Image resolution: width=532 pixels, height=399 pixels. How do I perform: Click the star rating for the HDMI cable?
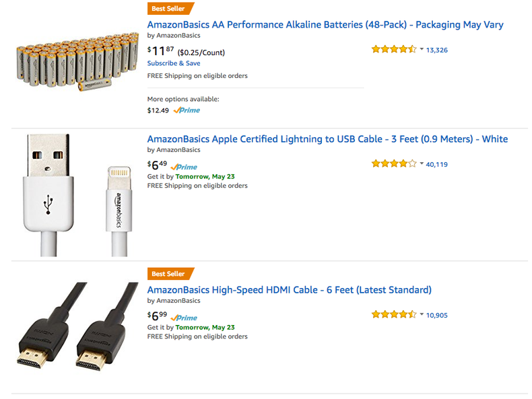tap(393, 314)
